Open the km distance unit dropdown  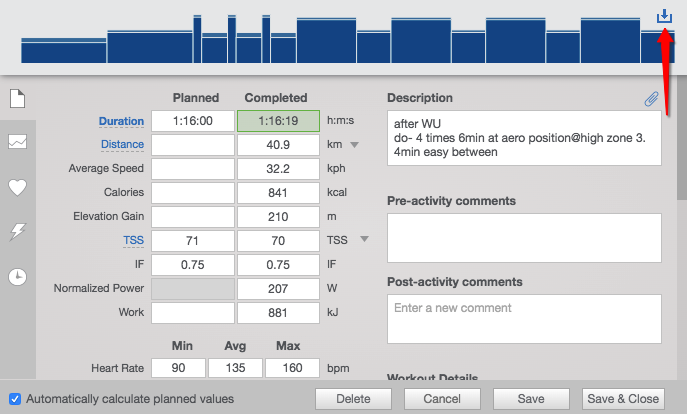(354, 145)
